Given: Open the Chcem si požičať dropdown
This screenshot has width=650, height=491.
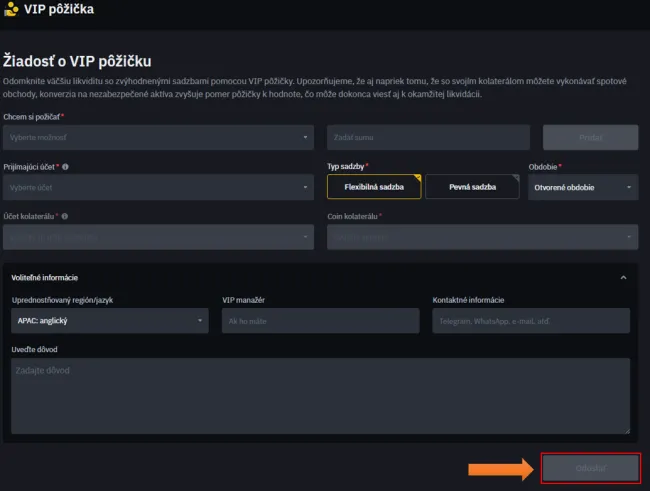Looking at the screenshot, I should [159, 137].
